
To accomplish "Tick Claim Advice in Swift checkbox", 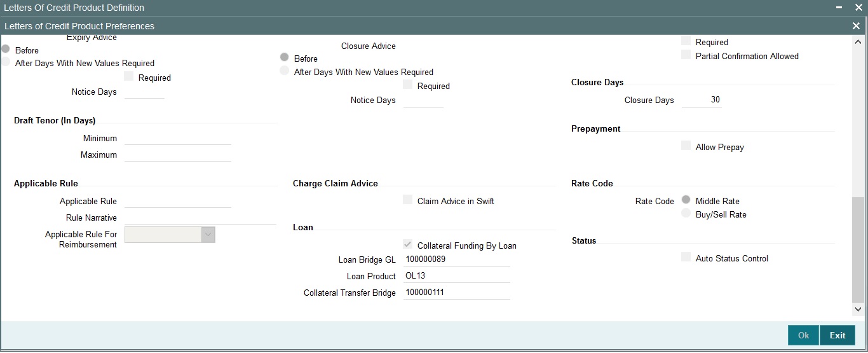I will pyautogui.click(x=408, y=200).
